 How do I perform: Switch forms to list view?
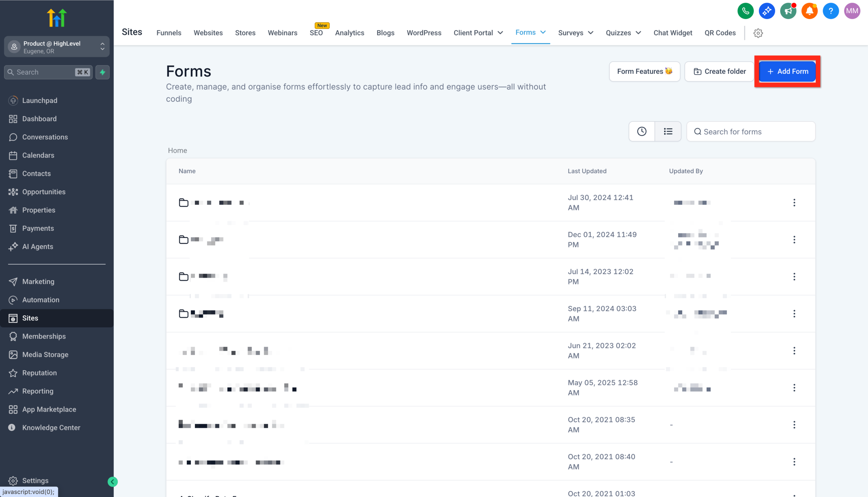tap(668, 131)
